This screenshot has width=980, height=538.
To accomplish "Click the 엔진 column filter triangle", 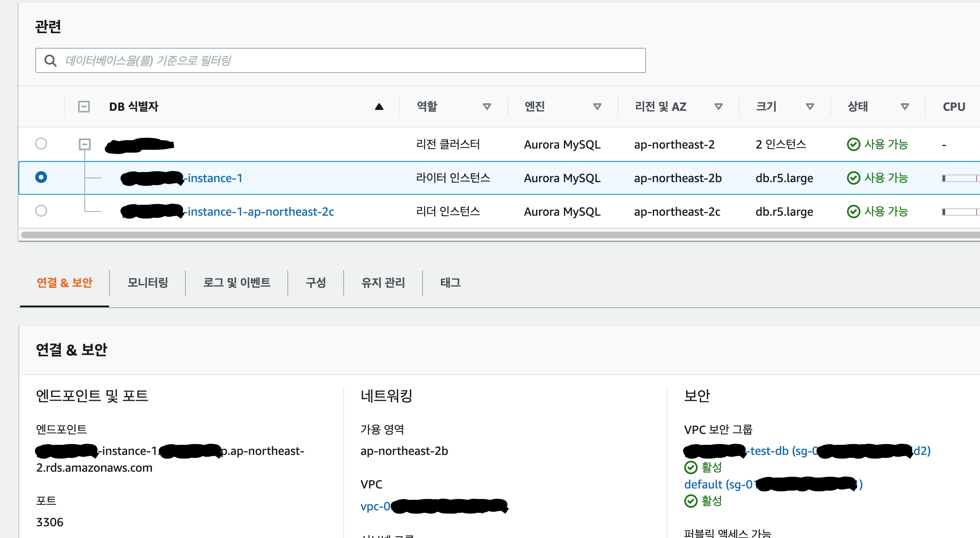I will tap(597, 107).
